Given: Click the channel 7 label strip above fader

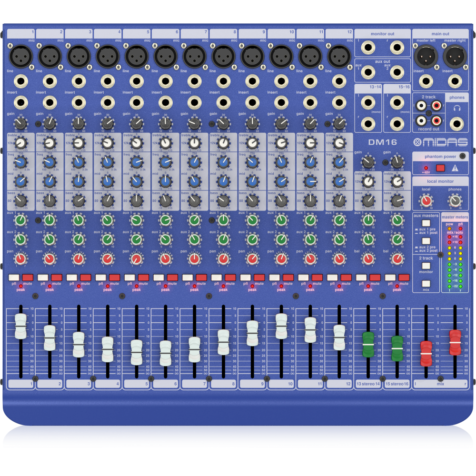Looking at the screenshot, I should (194, 384).
